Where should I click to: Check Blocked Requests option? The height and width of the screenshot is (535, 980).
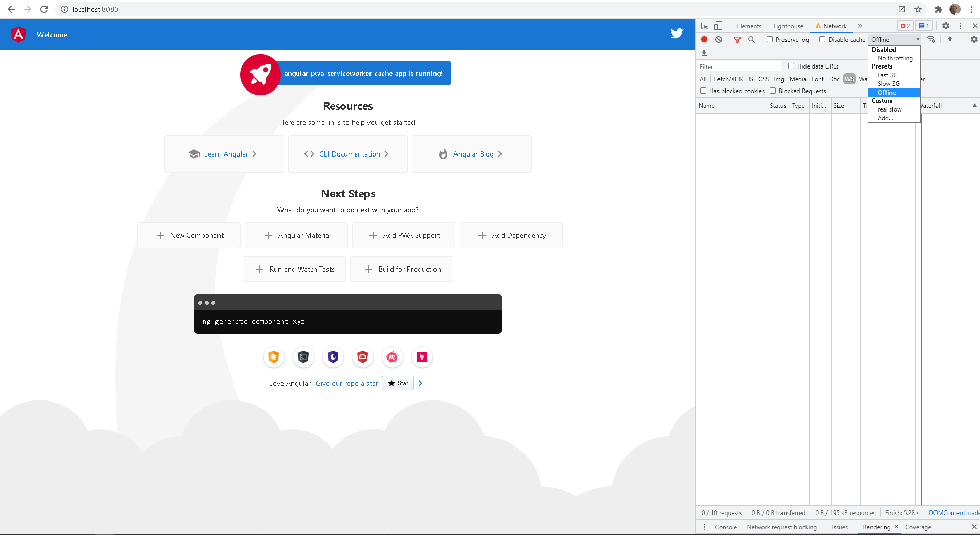coord(773,91)
